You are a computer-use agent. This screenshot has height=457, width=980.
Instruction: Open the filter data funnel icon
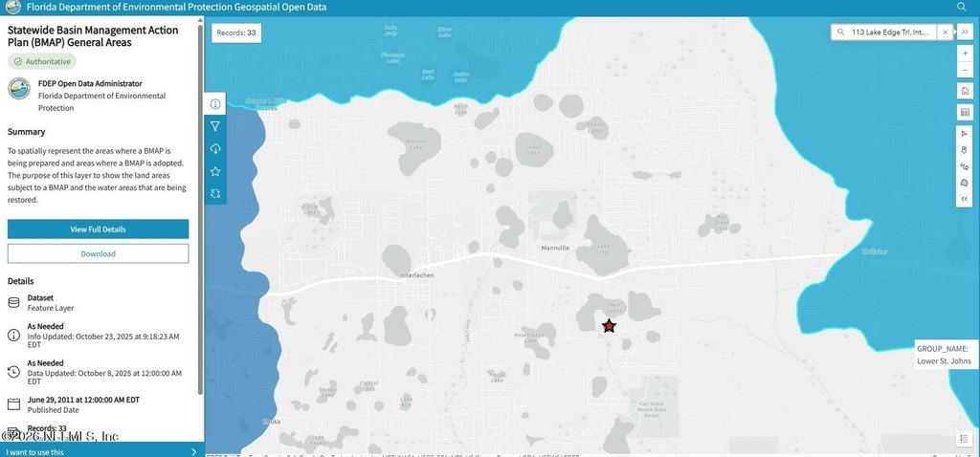coord(215,126)
